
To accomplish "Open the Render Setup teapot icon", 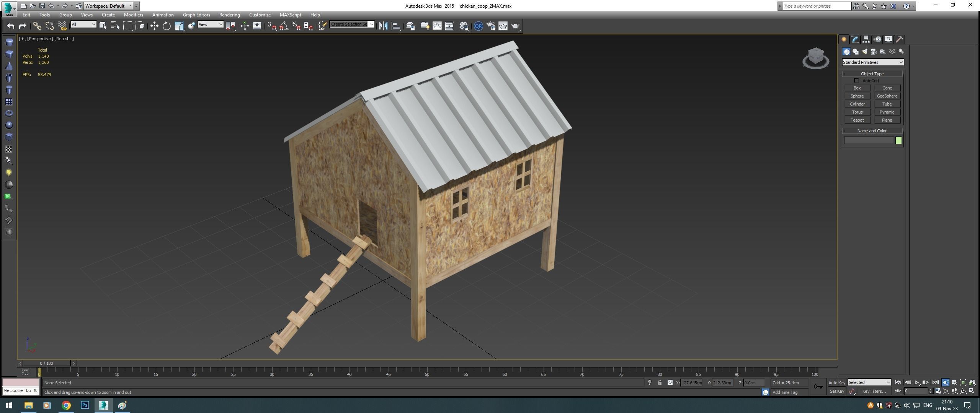I will (491, 26).
